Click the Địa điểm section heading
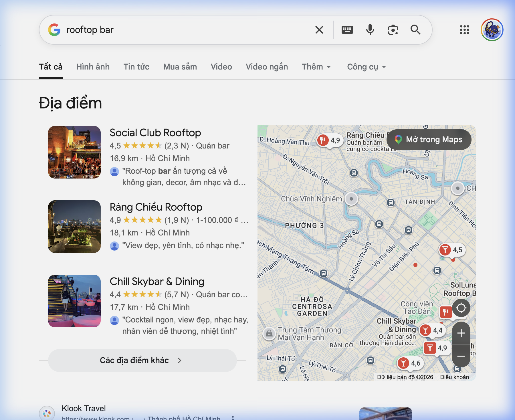This screenshot has height=420, width=515. [70, 103]
